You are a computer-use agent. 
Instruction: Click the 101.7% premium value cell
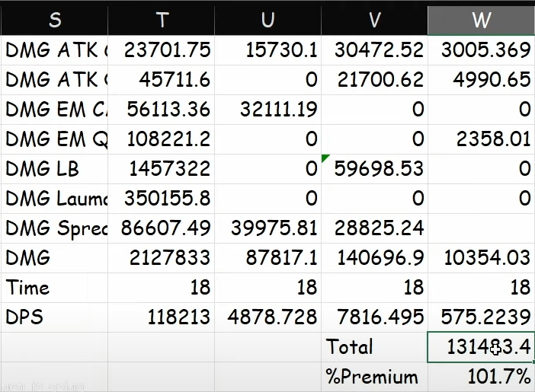[x=482, y=377]
